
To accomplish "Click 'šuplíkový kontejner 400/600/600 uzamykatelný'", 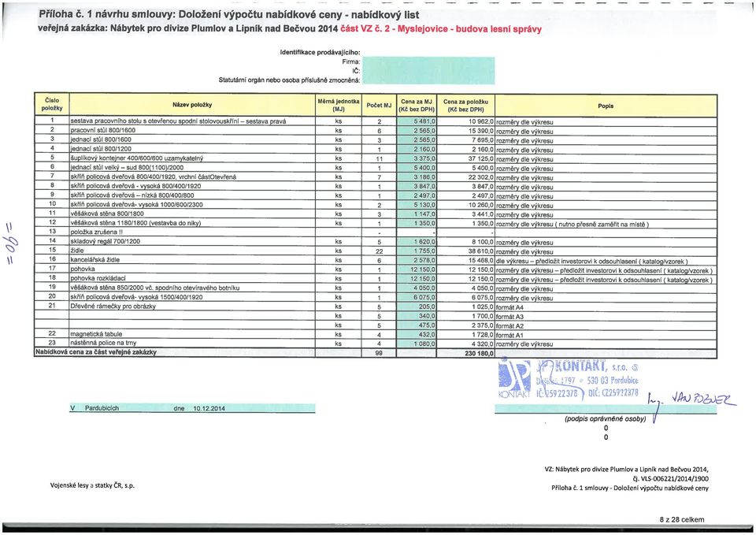I will [x=137, y=158].
